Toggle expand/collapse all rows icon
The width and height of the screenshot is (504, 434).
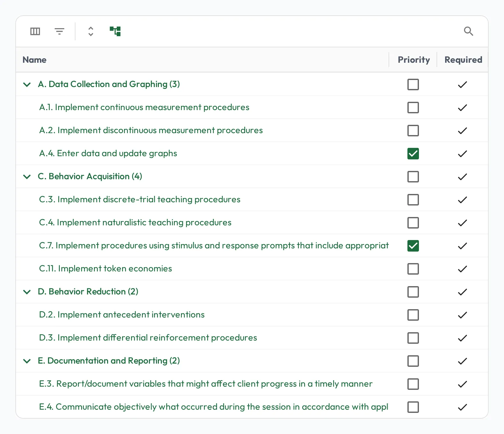coord(91,31)
